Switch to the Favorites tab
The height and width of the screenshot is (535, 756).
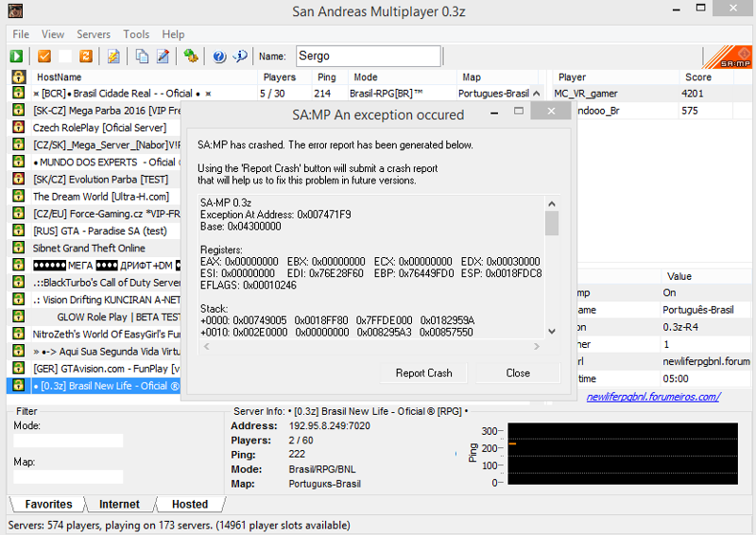pyautogui.click(x=48, y=504)
